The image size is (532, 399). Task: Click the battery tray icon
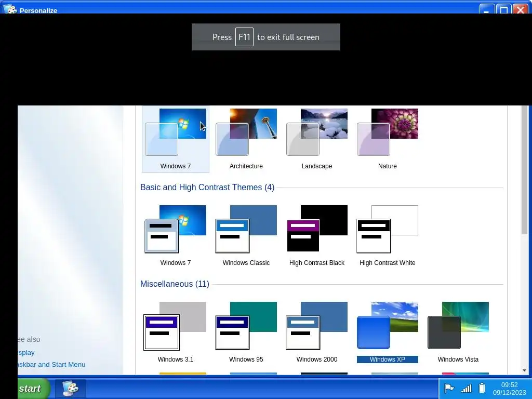point(482,388)
